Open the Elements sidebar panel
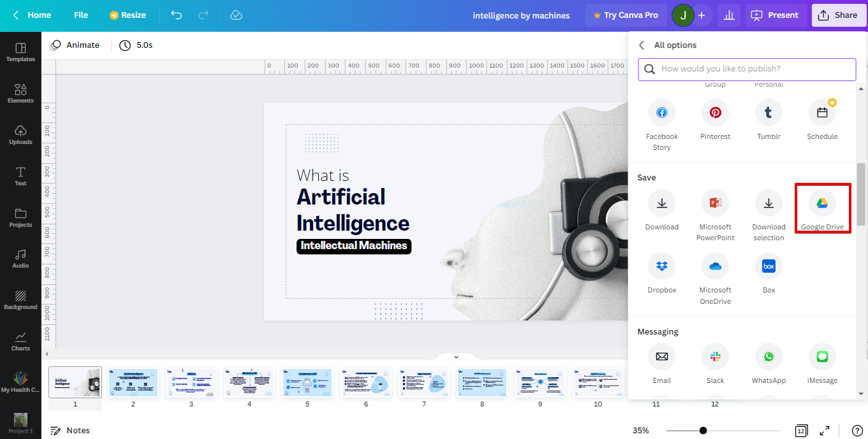Screen dimensions: 868x439 pos(20,93)
